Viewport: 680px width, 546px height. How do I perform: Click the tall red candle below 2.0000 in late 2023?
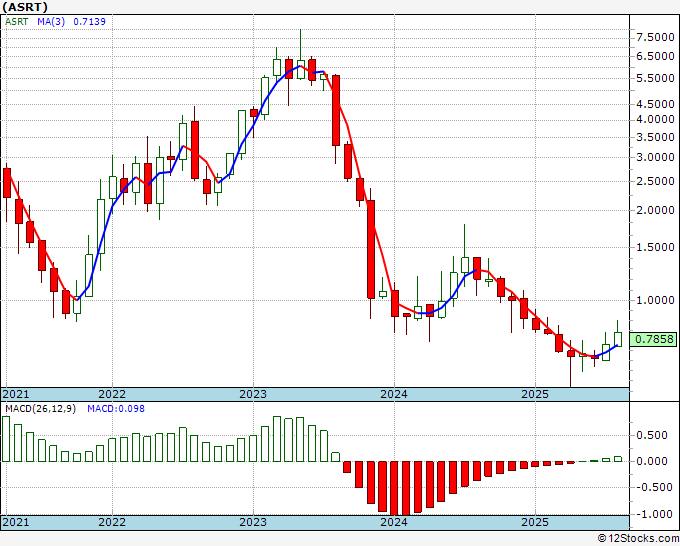[x=371, y=249]
